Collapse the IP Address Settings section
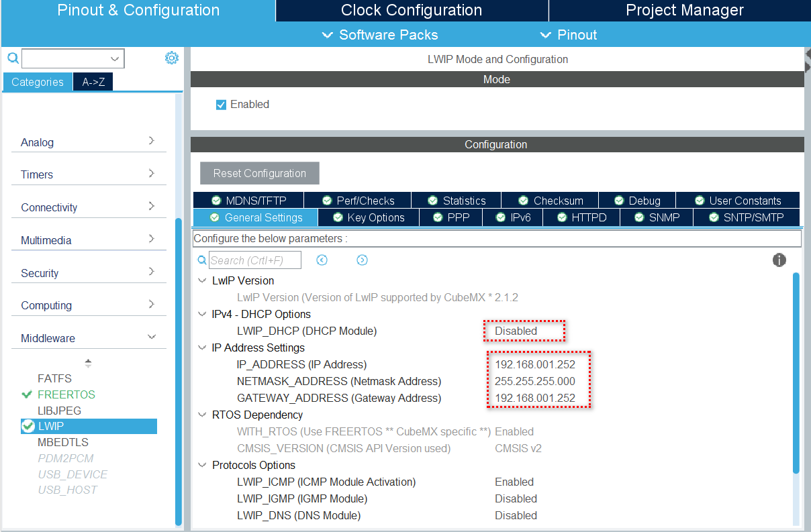Viewport: 811px width, 532px height. coord(202,348)
